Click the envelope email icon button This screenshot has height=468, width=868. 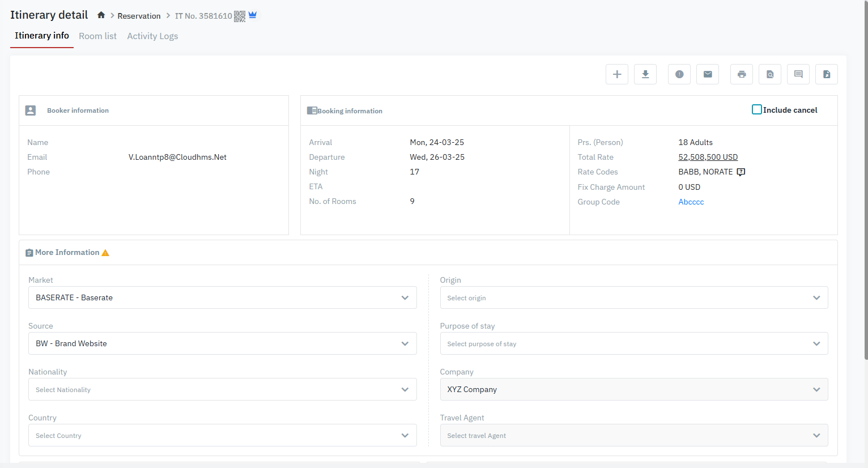point(708,74)
